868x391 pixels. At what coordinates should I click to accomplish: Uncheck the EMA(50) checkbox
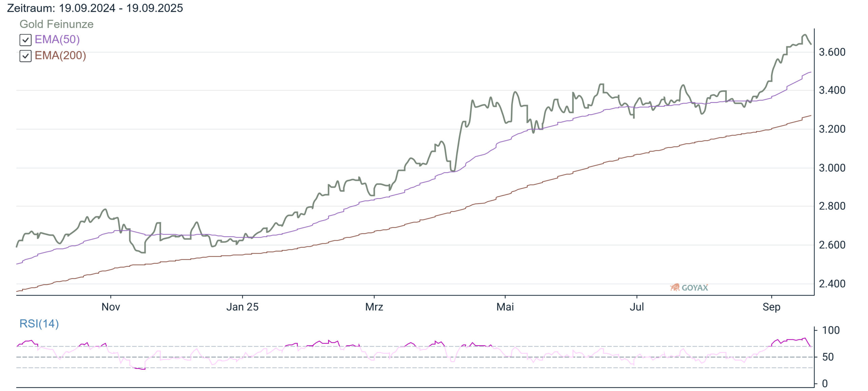point(25,40)
